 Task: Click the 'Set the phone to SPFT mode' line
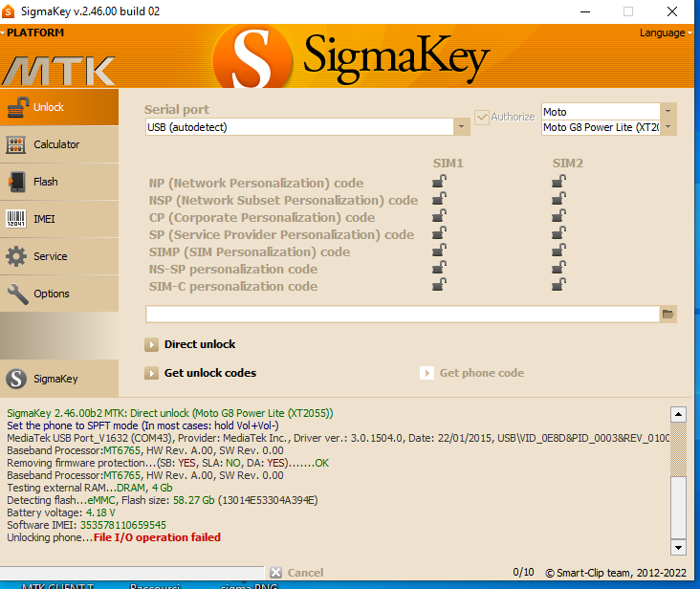coord(142,425)
